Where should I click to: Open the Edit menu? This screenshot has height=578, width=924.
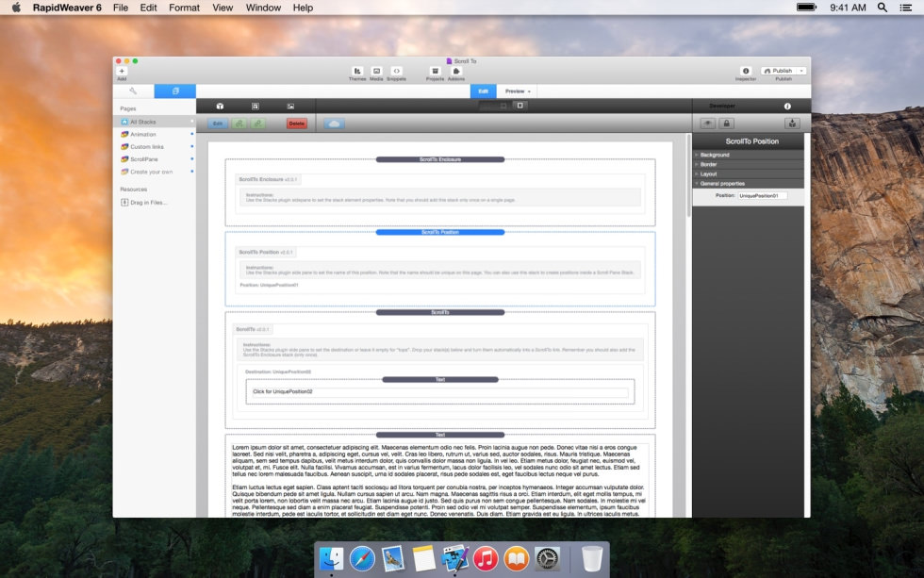pyautogui.click(x=149, y=8)
